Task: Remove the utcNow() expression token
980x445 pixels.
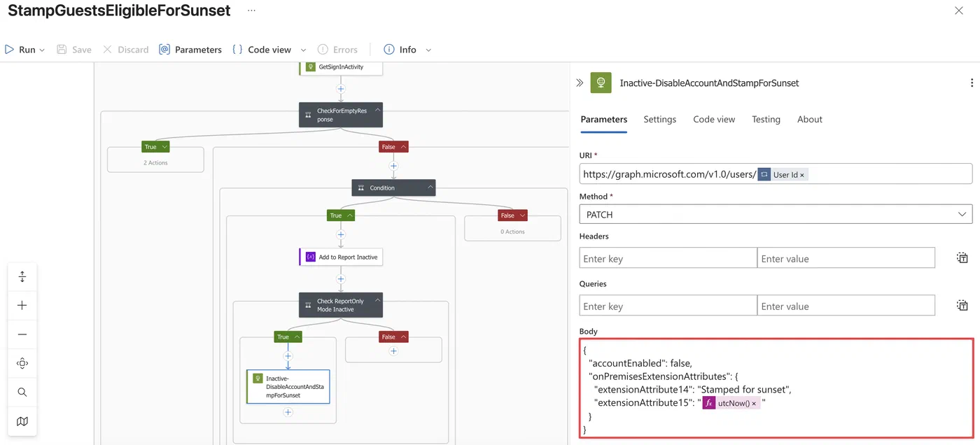Action: point(753,403)
